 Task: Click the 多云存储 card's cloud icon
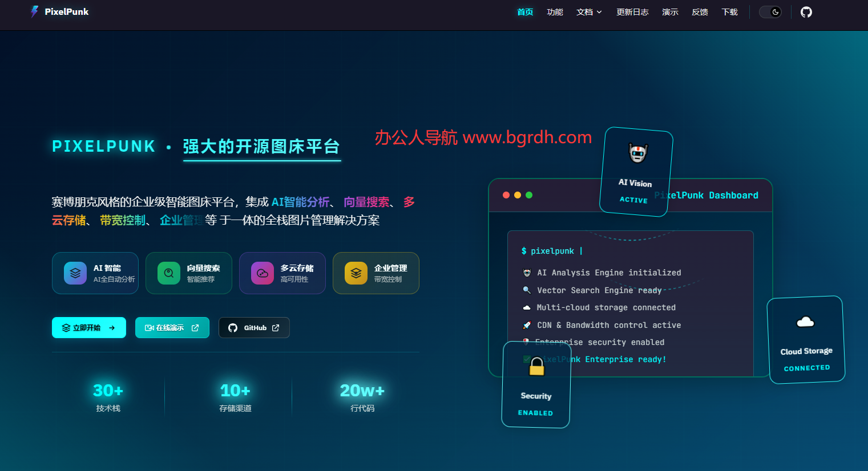263,273
